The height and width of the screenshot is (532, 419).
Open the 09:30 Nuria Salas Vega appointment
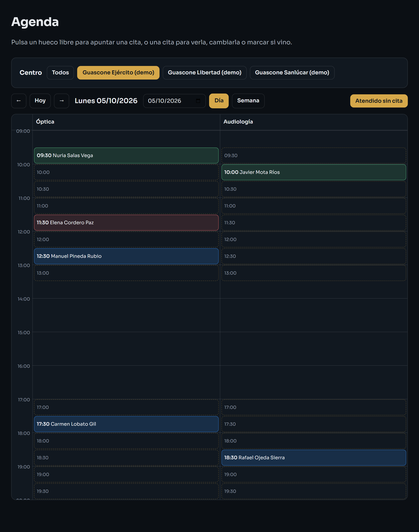click(126, 155)
